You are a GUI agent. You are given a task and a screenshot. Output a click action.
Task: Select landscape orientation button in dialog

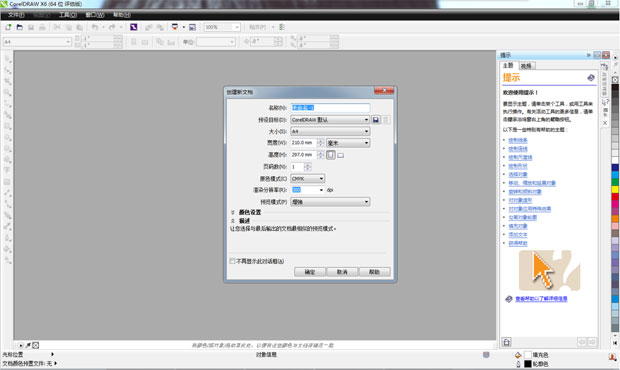coord(340,155)
